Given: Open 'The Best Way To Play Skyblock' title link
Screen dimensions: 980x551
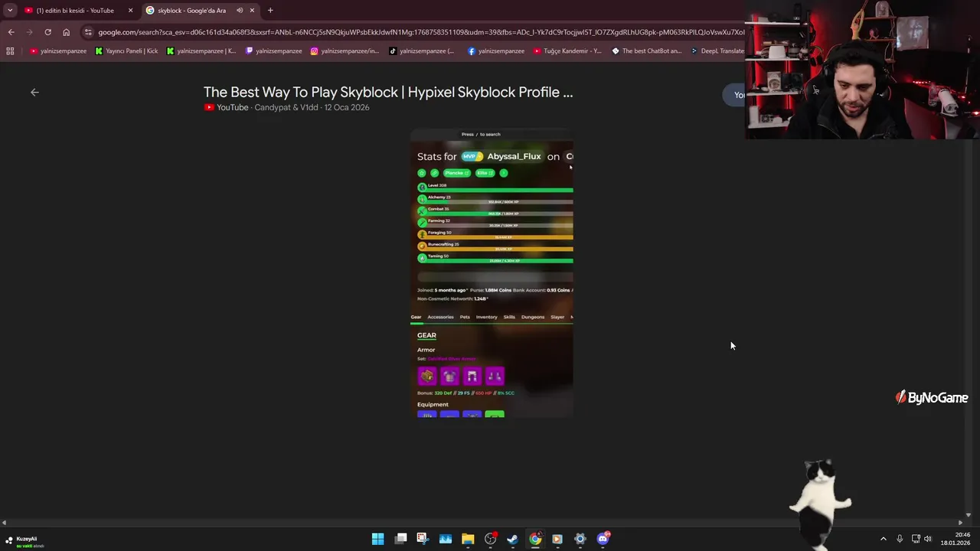Looking at the screenshot, I should [x=388, y=92].
